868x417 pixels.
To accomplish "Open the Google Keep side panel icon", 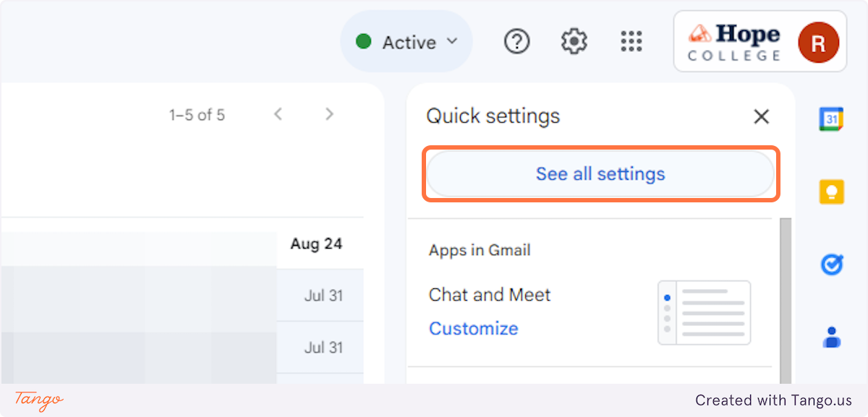I will (831, 192).
